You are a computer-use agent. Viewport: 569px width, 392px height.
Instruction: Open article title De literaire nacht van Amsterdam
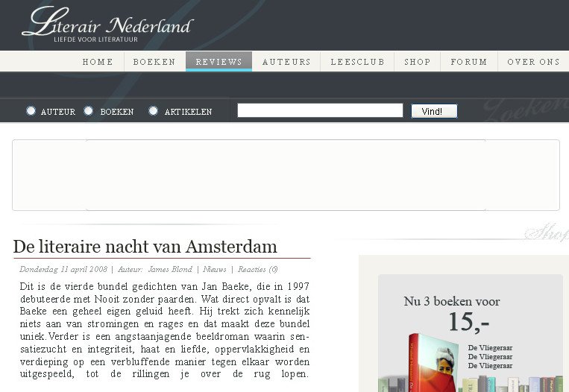[145, 247]
